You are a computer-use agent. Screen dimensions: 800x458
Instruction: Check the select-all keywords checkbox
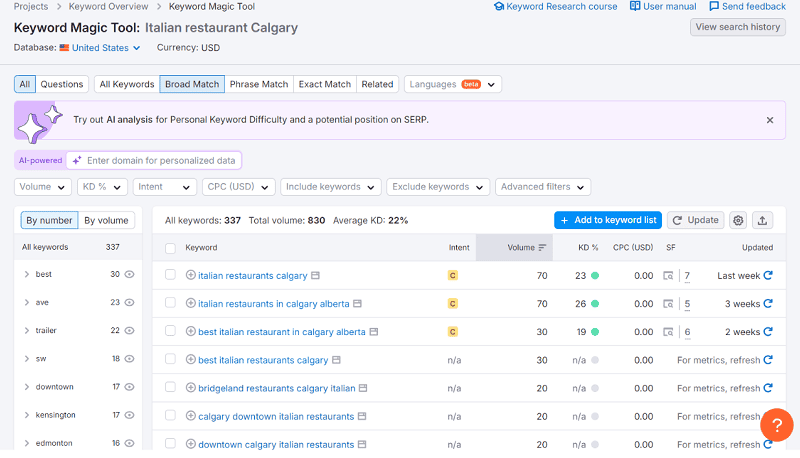click(x=170, y=248)
